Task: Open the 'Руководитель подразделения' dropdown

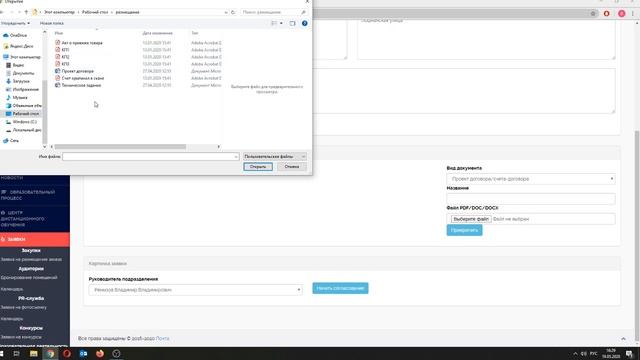Action: [x=196, y=290]
